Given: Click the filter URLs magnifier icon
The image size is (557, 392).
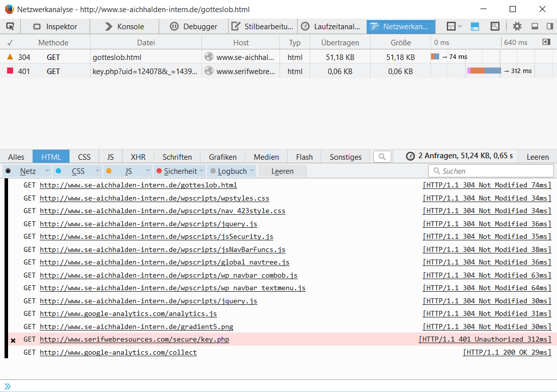Looking at the screenshot, I should coord(382,157).
